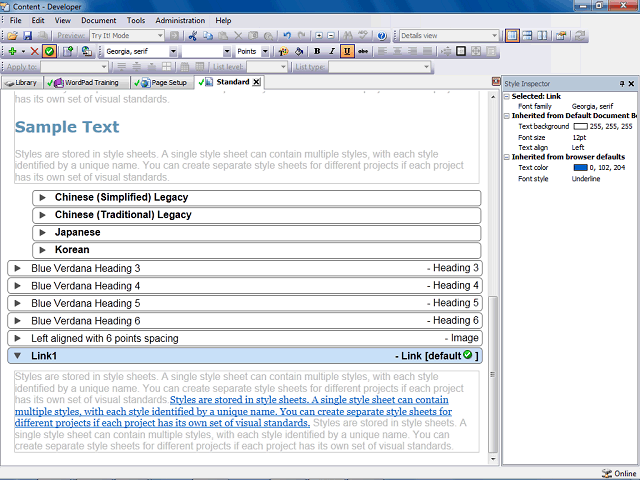Click the Copy icon in toolbar
This screenshot has height=480, width=640.
[x=208, y=36]
